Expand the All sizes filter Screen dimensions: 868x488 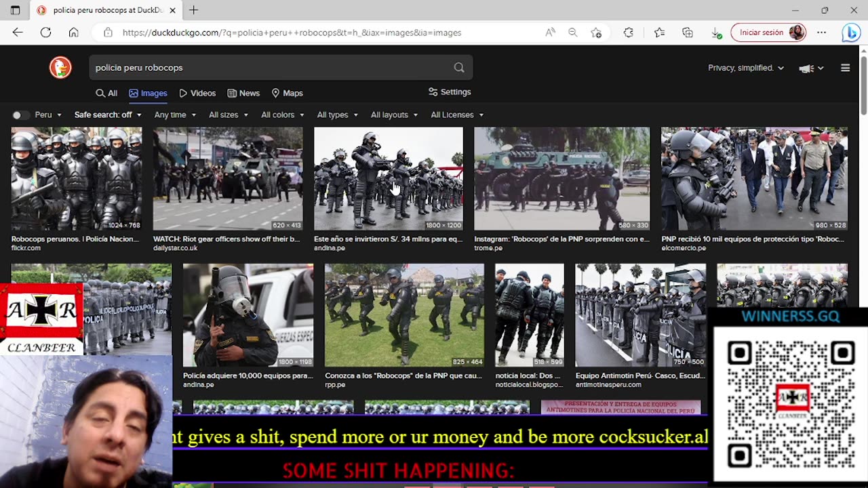(229, 115)
